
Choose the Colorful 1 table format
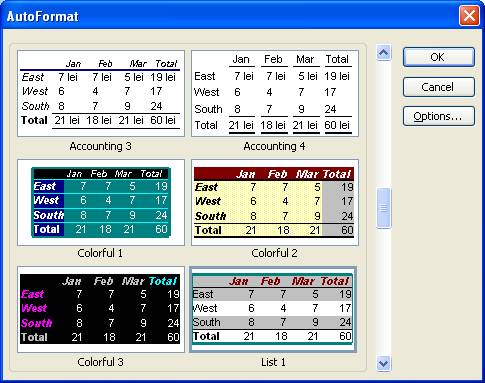101,202
